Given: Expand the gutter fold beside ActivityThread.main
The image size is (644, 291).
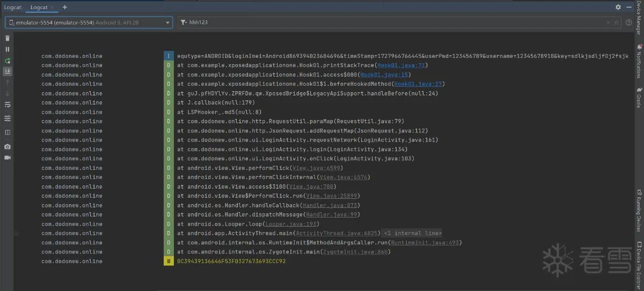Looking at the screenshot, I should pyautogui.click(x=16, y=233).
